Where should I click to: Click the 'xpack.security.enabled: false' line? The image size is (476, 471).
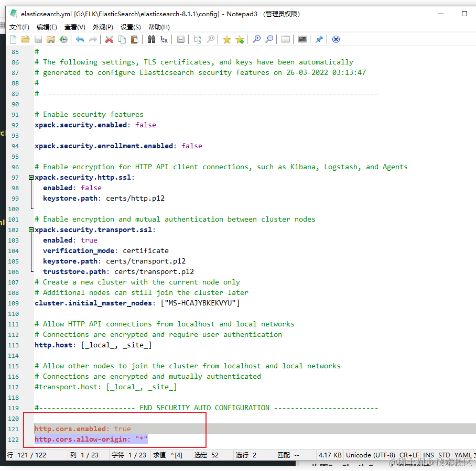click(x=95, y=125)
